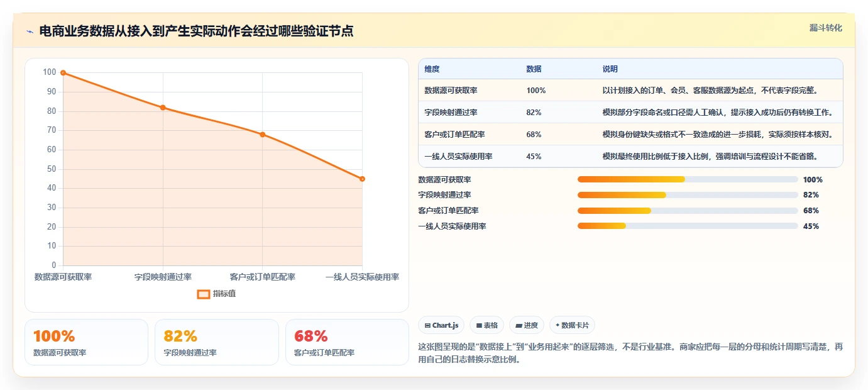The width and height of the screenshot is (868, 390).
Task: Click the chart point for 客户或订单匹配率
Action: [263, 135]
